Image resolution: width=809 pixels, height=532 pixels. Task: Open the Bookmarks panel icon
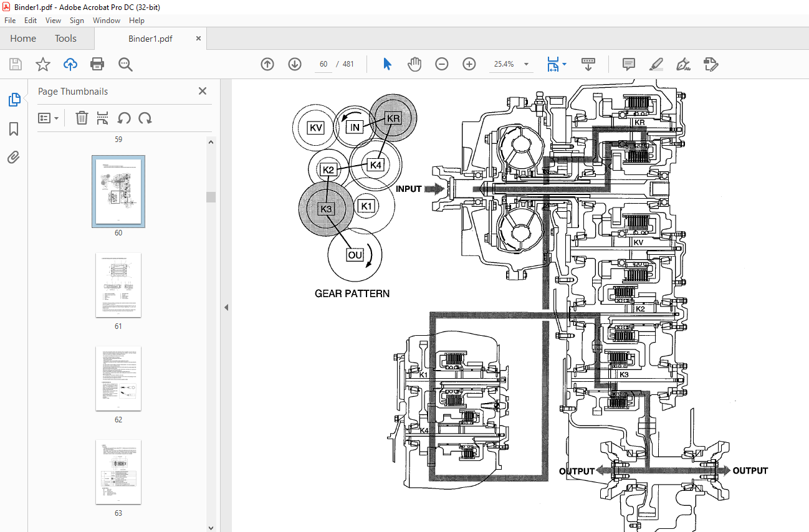pos(14,129)
